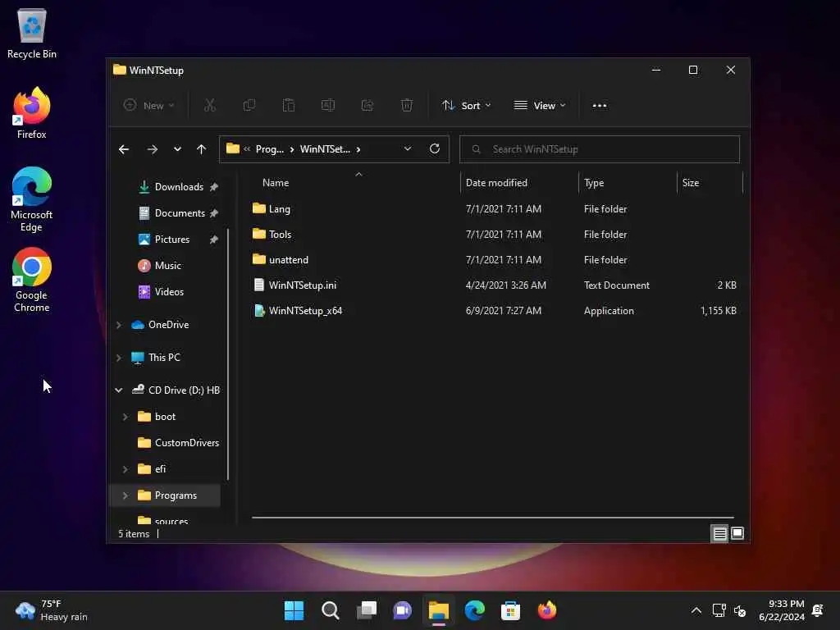Image resolution: width=840 pixels, height=630 pixels.
Task: Click the Prog... breadcrumb segment
Action: click(269, 149)
